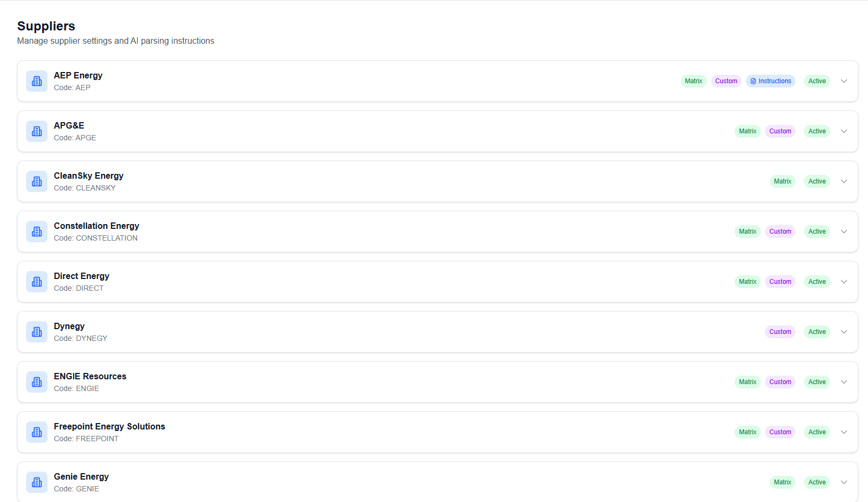The width and height of the screenshot is (868, 502).
Task: Click Direct Energy's Custom badge
Action: tap(780, 282)
